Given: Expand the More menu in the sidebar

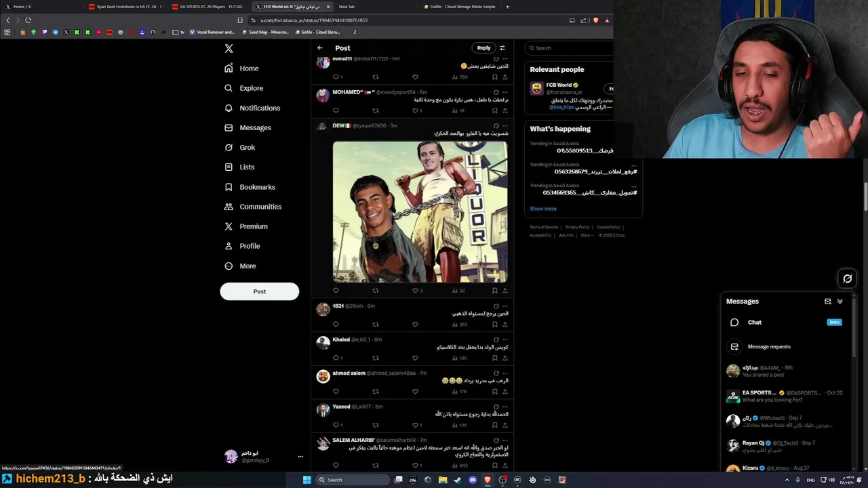Looking at the screenshot, I should pyautogui.click(x=239, y=266).
